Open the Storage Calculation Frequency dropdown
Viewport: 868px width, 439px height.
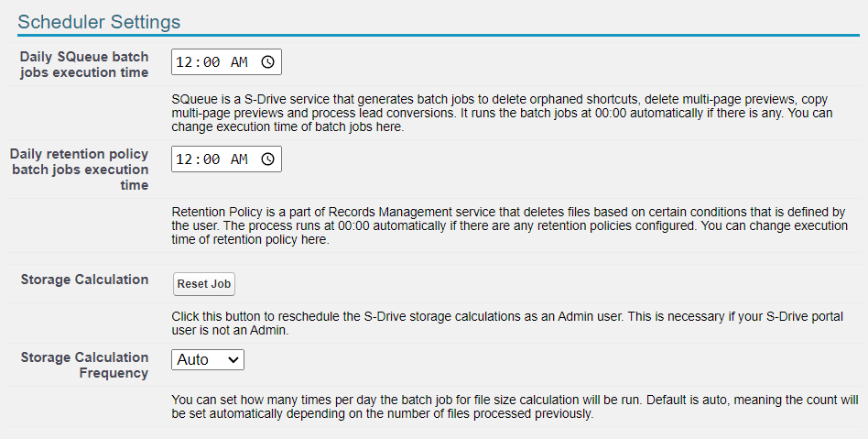[207, 360]
